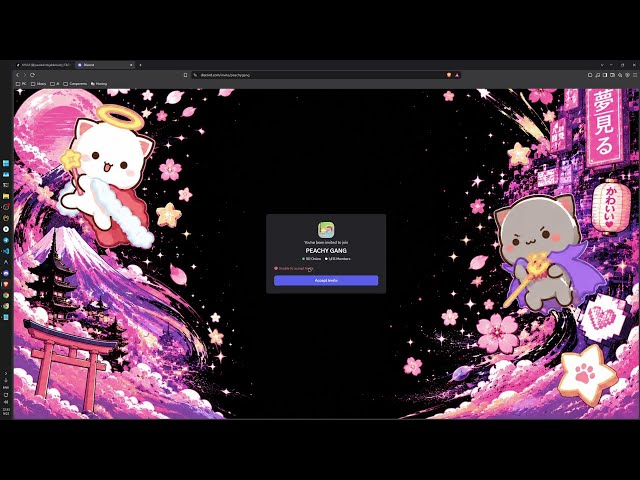Open the Components bookmark folder
Screen dimensions: 640x480
[x=75, y=84]
